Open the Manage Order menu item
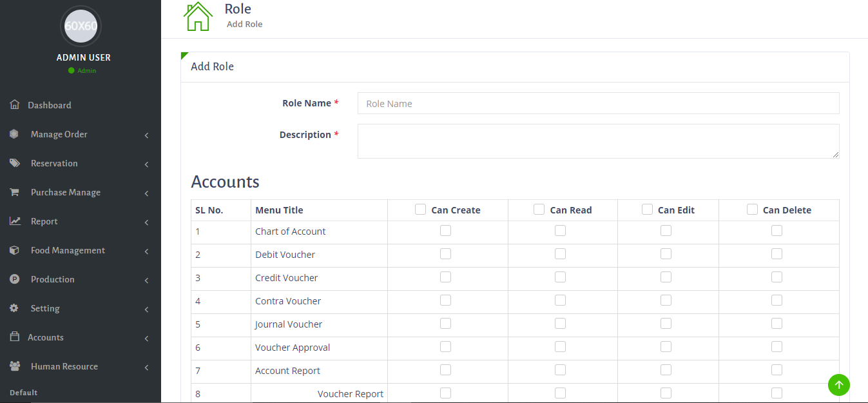Screen dimensions: 868x403 point(59,134)
